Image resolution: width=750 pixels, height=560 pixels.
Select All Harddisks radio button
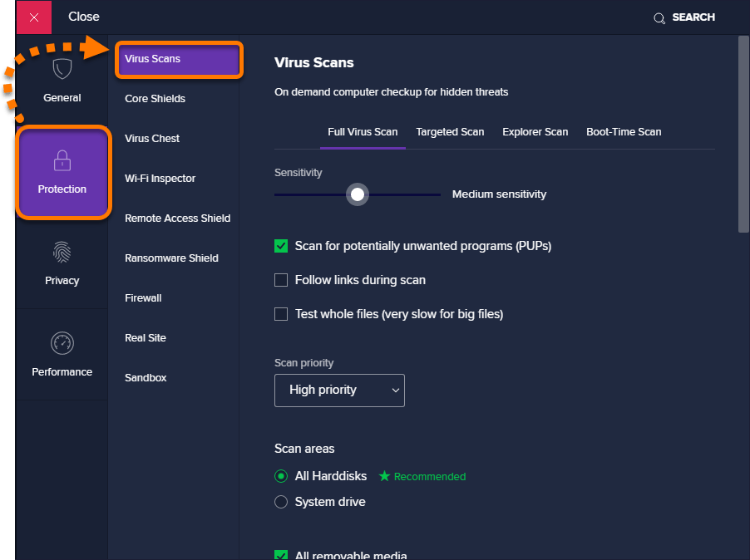pos(281,476)
